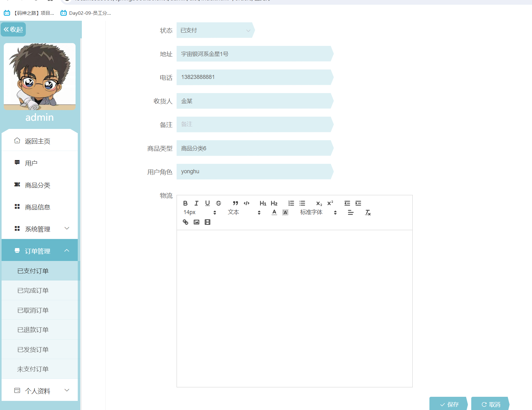Open the 用户 sidebar menu item

coord(40,163)
